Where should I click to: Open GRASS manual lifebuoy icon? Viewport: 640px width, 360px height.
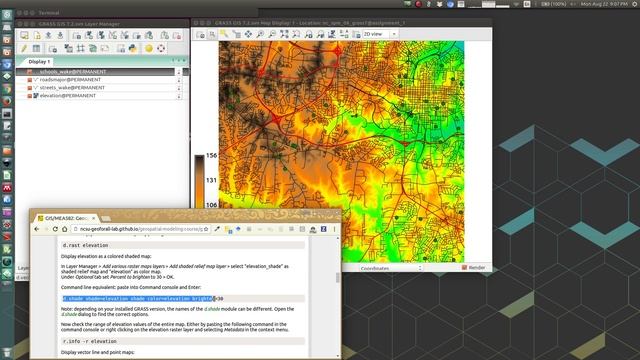161,48
